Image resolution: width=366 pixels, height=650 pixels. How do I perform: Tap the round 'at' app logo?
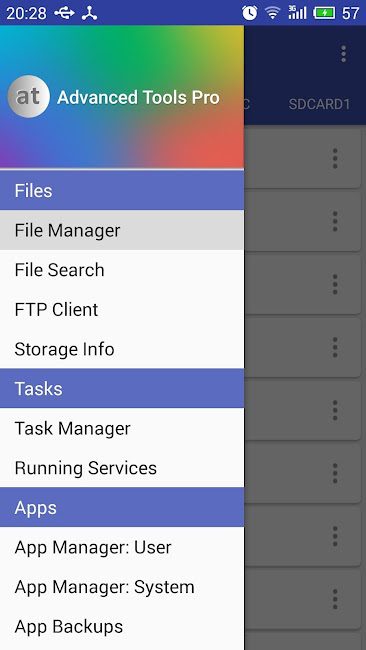29,97
